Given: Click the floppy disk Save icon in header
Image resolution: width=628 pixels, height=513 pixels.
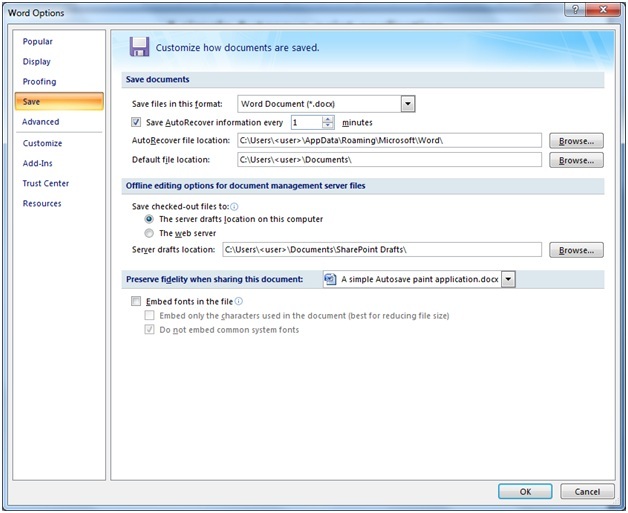Looking at the screenshot, I should 139,47.
